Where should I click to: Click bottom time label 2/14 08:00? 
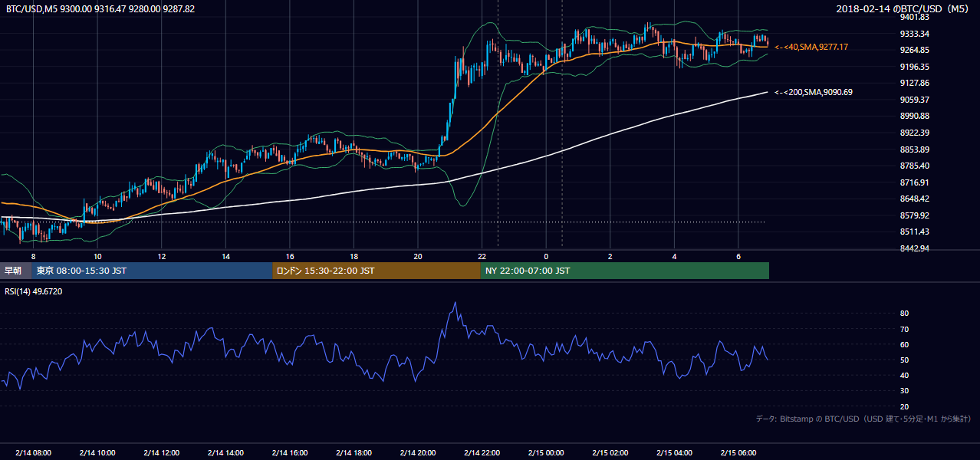[33, 452]
